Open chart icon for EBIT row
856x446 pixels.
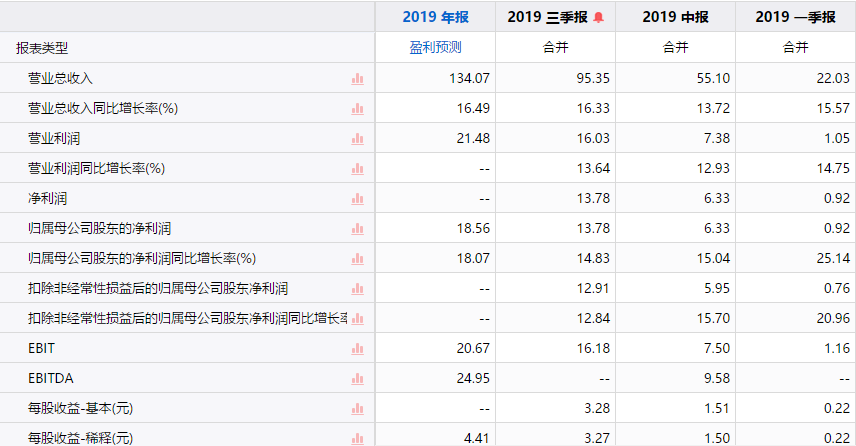(x=358, y=349)
